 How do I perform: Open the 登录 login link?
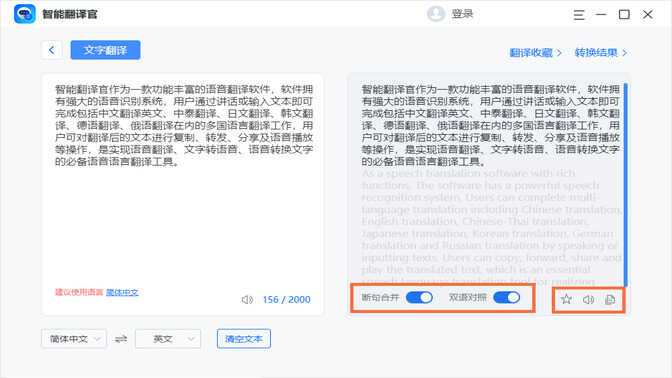pos(462,14)
